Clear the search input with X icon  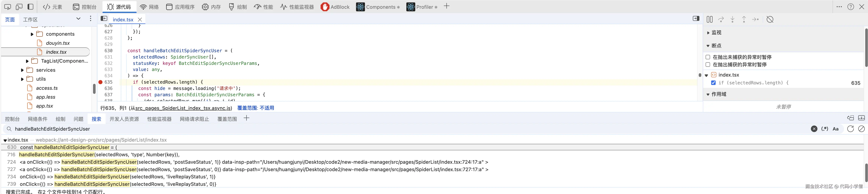(814, 129)
